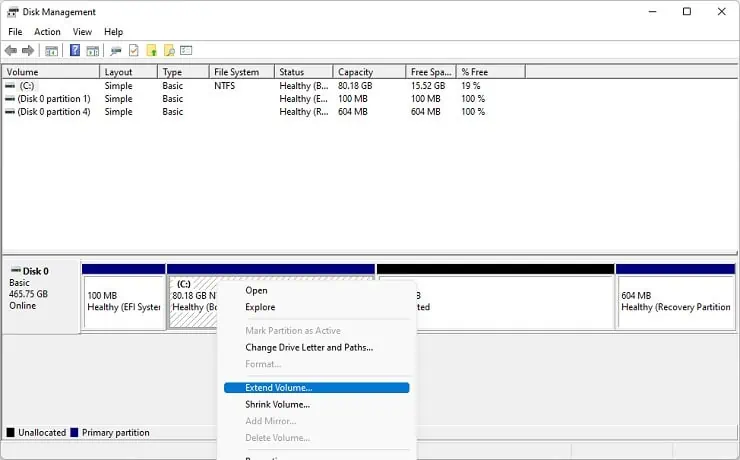Click the yellow toolbar icon with green arrow
This screenshot has width=740, height=460.
coord(151,51)
